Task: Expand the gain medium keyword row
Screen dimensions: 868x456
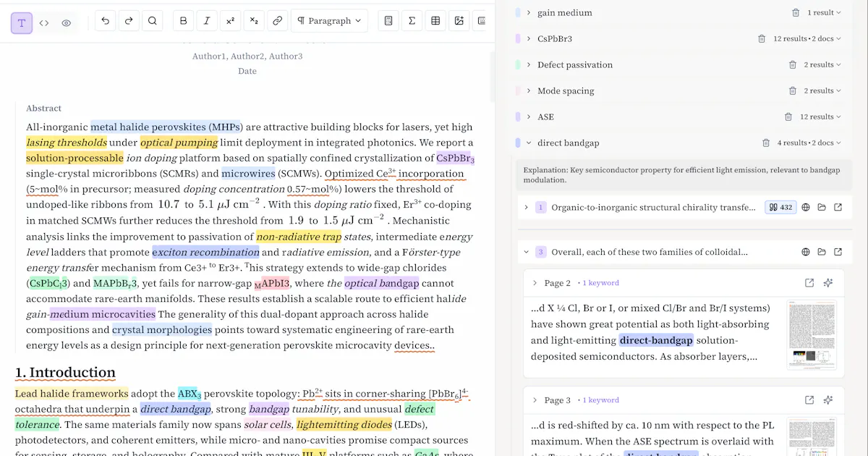Action: point(529,12)
